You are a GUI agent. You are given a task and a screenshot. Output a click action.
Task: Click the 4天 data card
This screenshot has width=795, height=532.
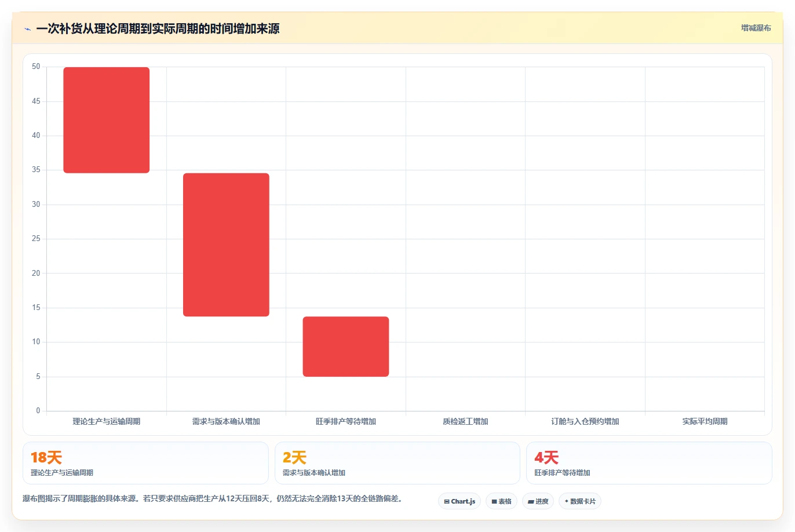pos(649,463)
